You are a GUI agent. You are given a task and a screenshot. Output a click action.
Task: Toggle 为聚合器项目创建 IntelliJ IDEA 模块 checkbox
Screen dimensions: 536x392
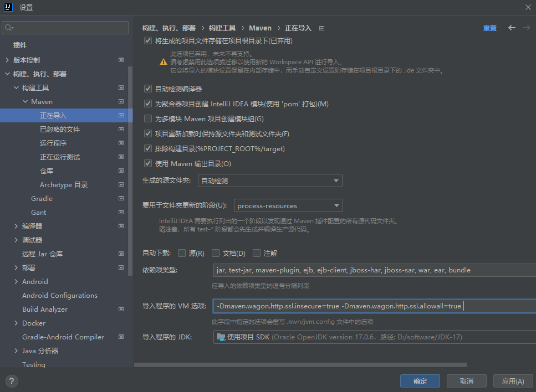(147, 104)
